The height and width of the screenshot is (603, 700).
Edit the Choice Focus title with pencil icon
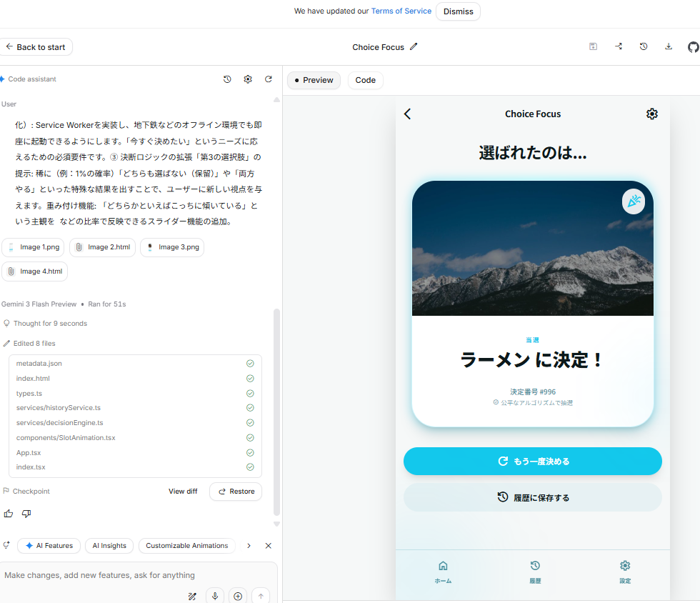pos(414,47)
